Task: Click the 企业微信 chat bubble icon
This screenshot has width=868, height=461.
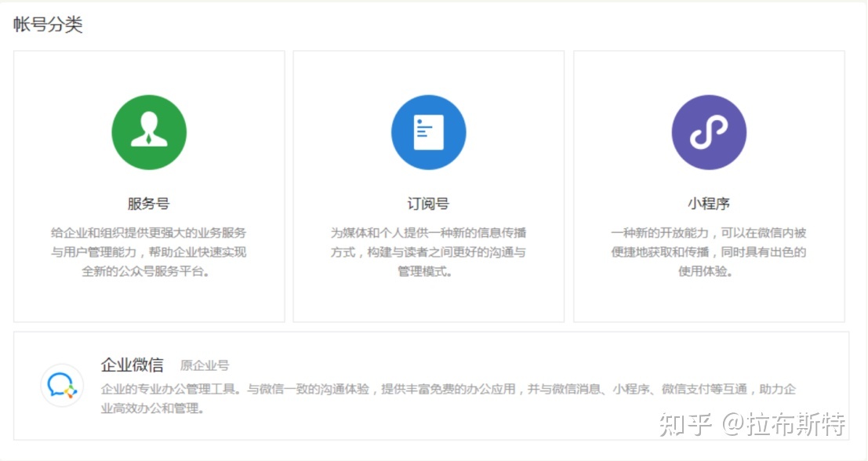Action: 61,385
